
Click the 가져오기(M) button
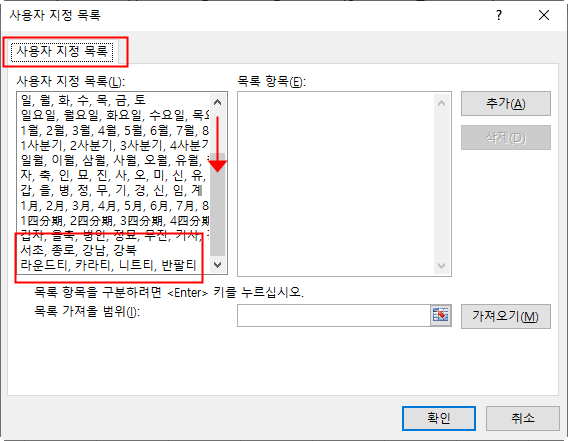click(506, 316)
